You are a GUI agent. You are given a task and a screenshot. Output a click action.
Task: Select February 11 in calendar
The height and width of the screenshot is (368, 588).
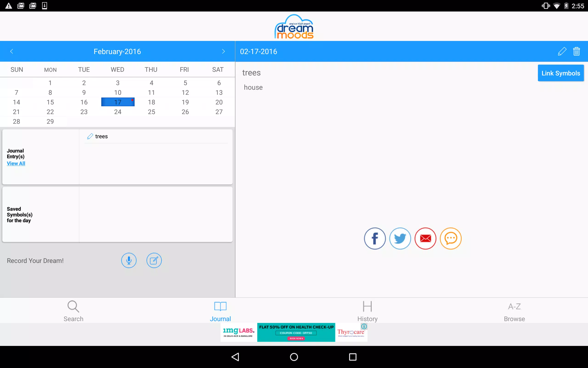[152, 92]
